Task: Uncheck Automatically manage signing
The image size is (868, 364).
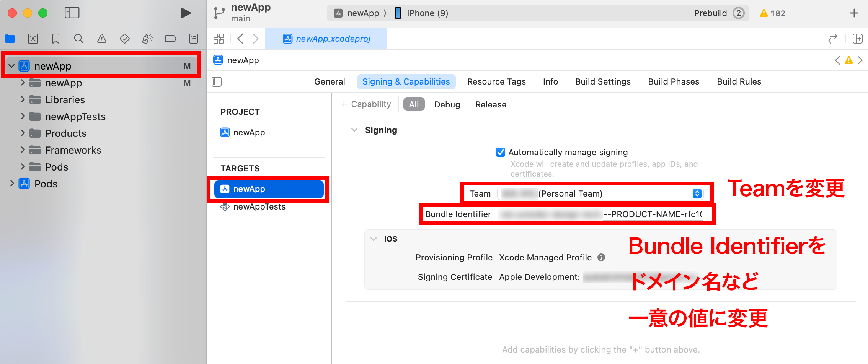Action: (x=501, y=152)
